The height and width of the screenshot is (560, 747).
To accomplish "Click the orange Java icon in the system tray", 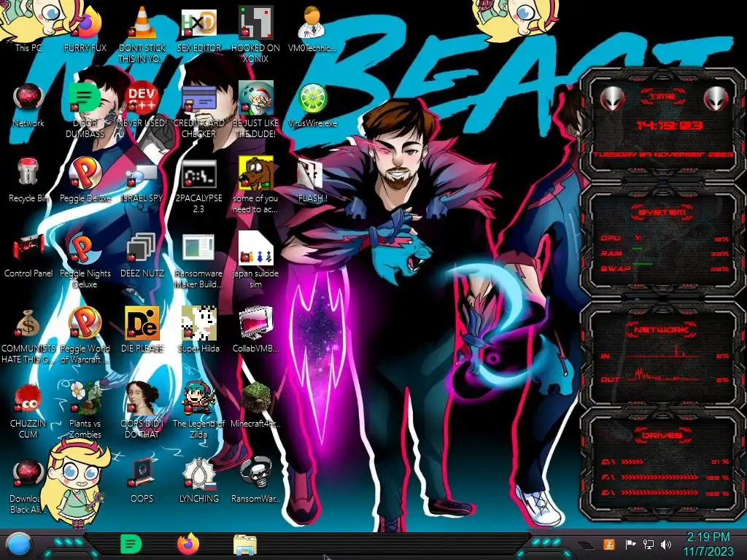I will 608,544.
